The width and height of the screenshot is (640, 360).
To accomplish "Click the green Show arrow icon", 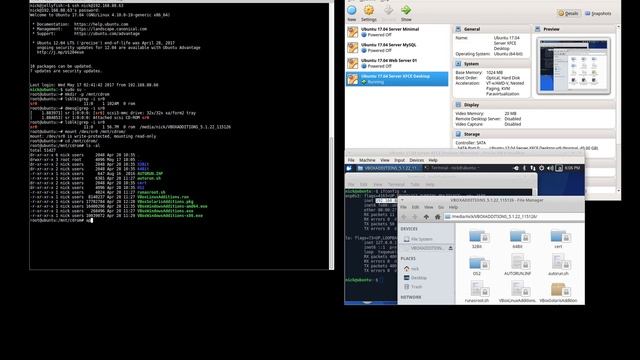I will point(406,10).
